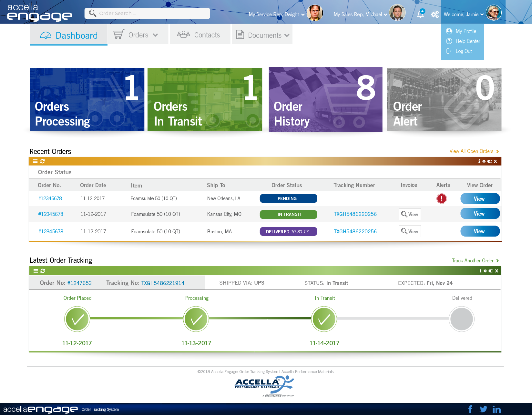Open LinkedIn page from footer

pyautogui.click(x=496, y=409)
